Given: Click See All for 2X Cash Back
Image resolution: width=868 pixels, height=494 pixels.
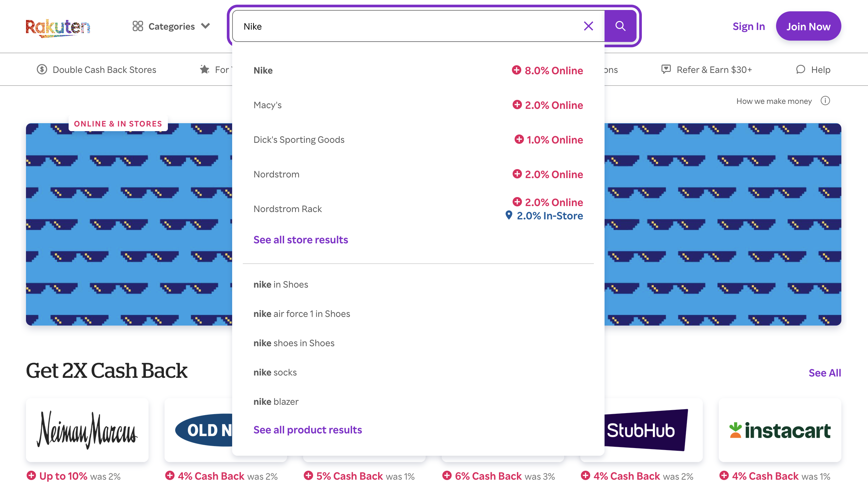Looking at the screenshot, I should click(825, 372).
